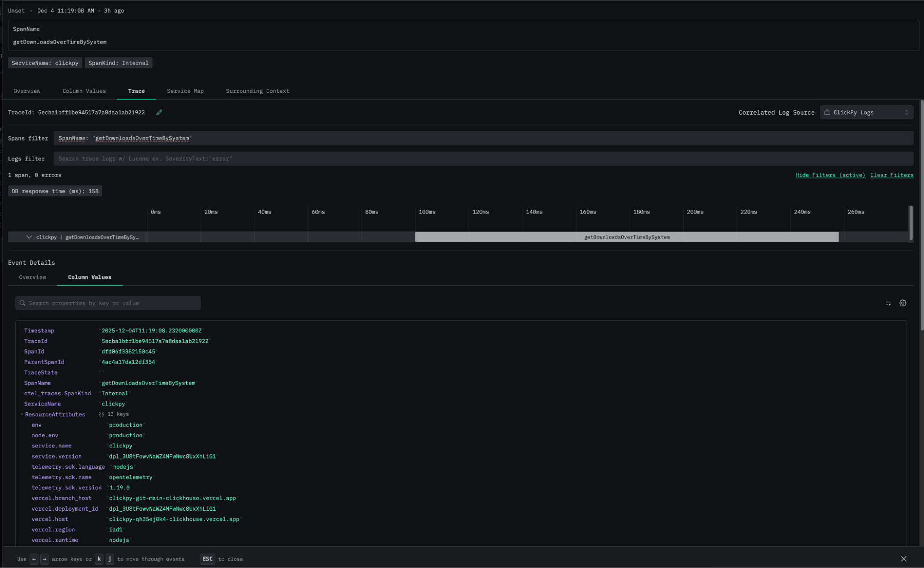Click Hide Filters (active) link

tap(830, 175)
